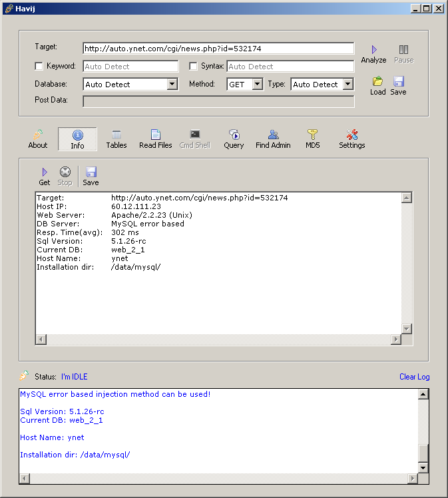Open the MD5 section
The height and width of the screenshot is (498, 448).
(x=312, y=139)
